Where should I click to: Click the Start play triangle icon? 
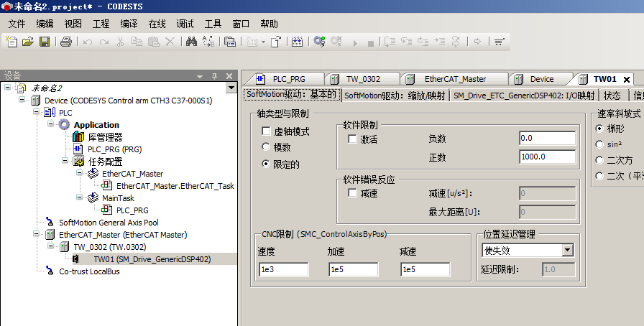pos(355,42)
